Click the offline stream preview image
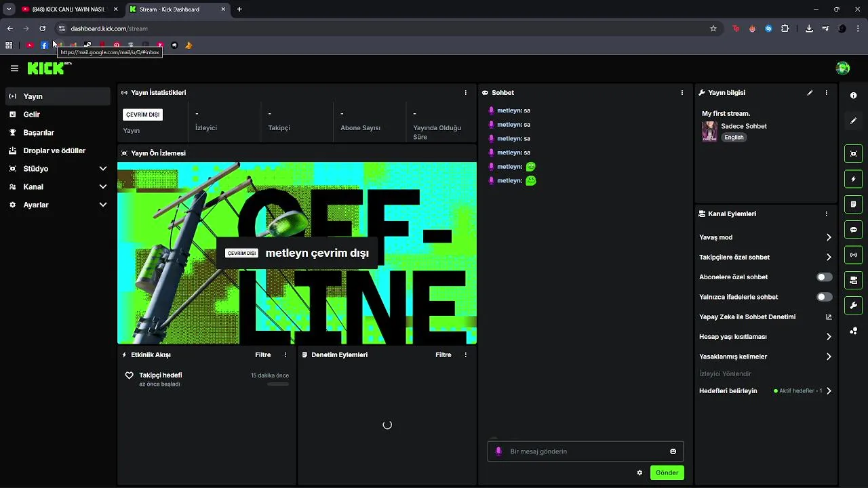This screenshot has height=488, width=868. pyautogui.click(x=297, y=253)
